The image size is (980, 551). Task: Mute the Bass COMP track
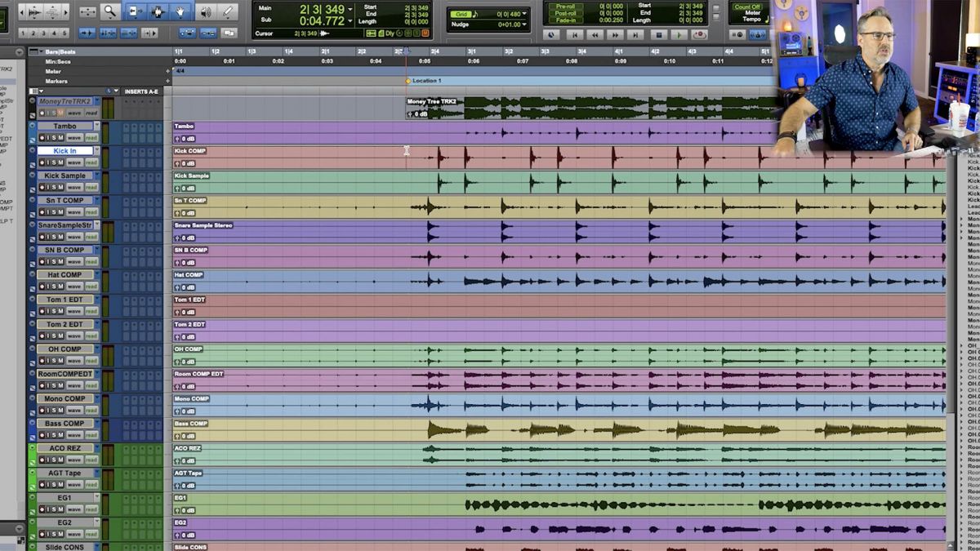[61, 435]
